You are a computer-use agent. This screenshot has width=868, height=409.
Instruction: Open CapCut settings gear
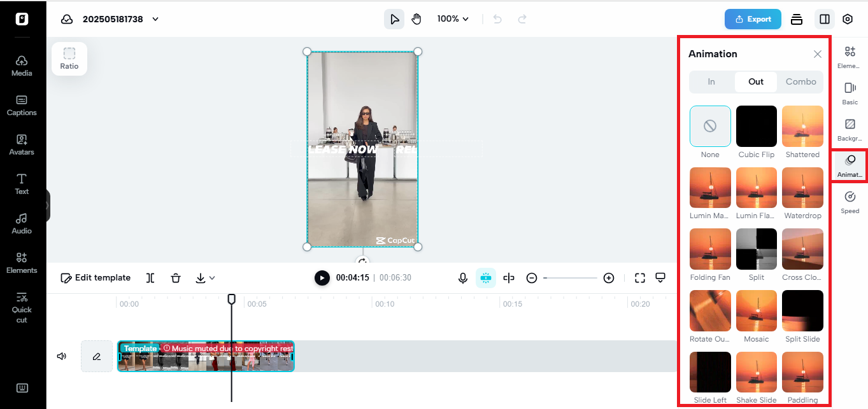848,19
